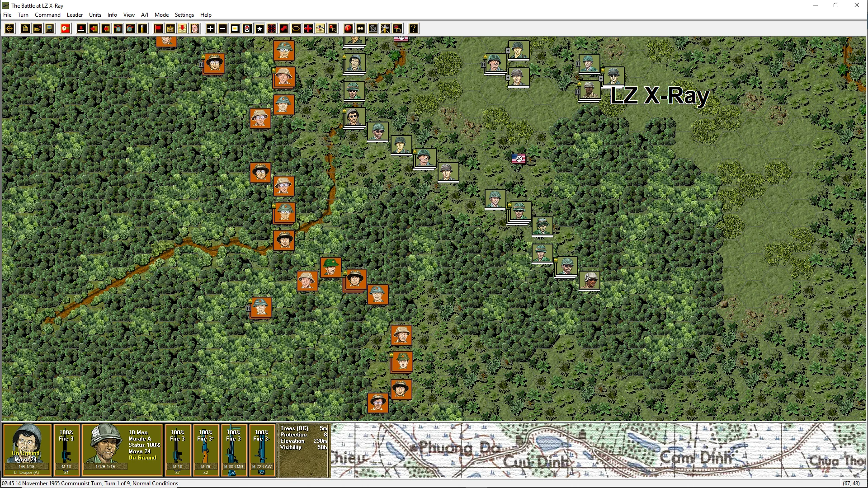Screen dimensions: 868x488
Task: Open the Command menu
Action: 47,15
